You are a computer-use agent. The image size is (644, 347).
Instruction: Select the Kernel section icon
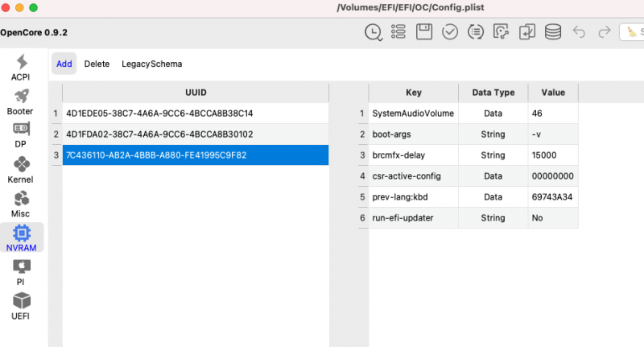tap(21, 169)
